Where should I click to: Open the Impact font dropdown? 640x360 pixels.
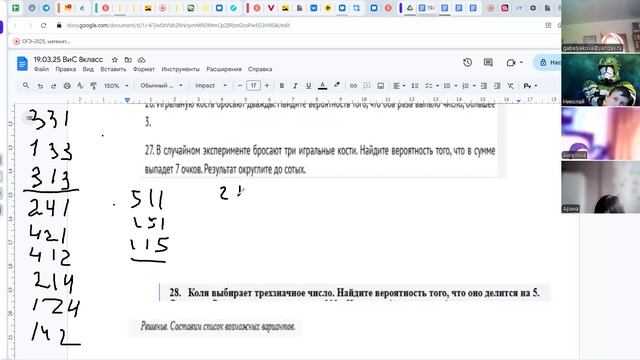211,86
